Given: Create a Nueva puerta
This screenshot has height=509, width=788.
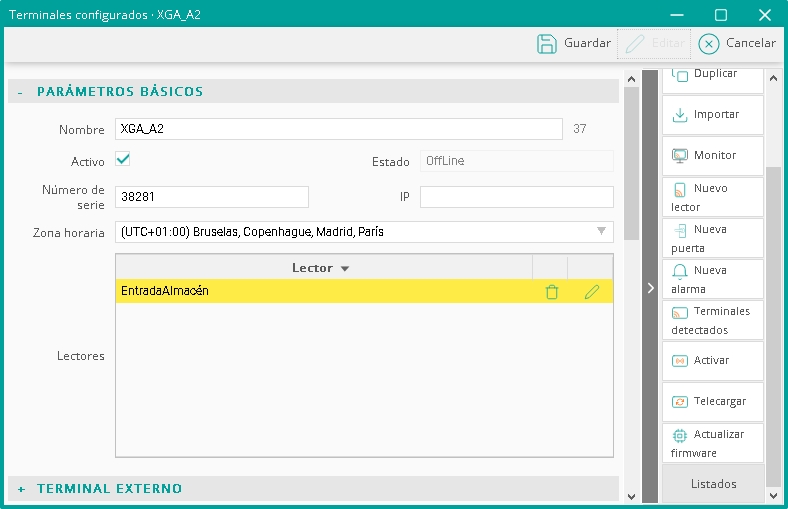Looking at the screenshot, I should [x=712, y=238].
